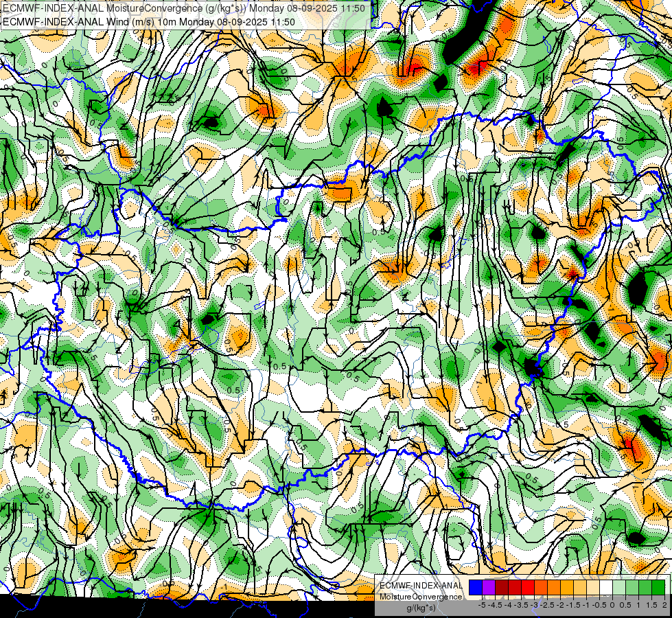The height and width of the screenshot is (618, 672).
Task: Click the '-0.5' legend tick value
Action: (599, 605)
